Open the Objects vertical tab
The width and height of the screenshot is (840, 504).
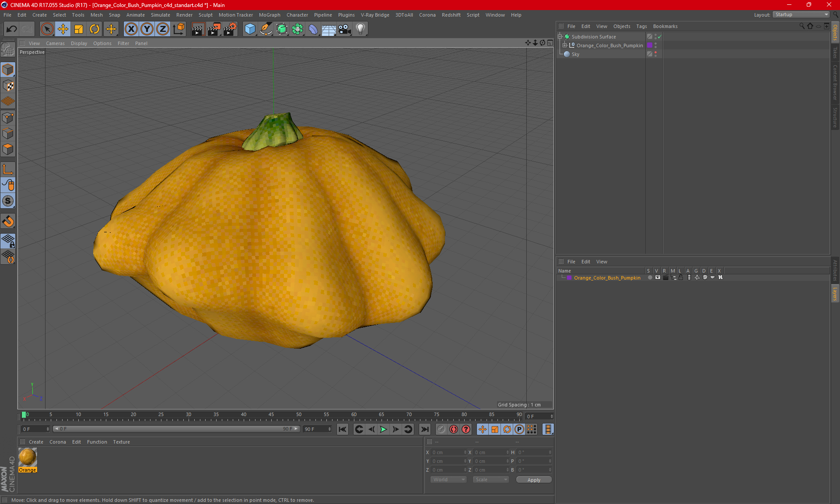835,32
